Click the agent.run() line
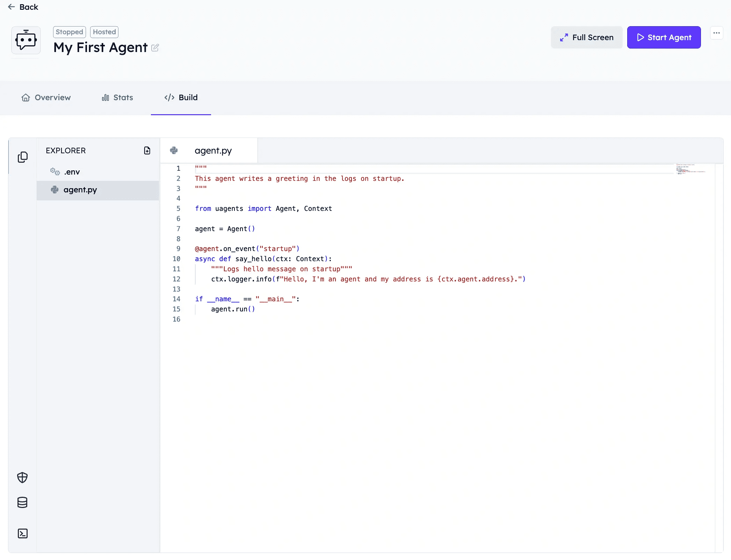 tap(233, 309)
